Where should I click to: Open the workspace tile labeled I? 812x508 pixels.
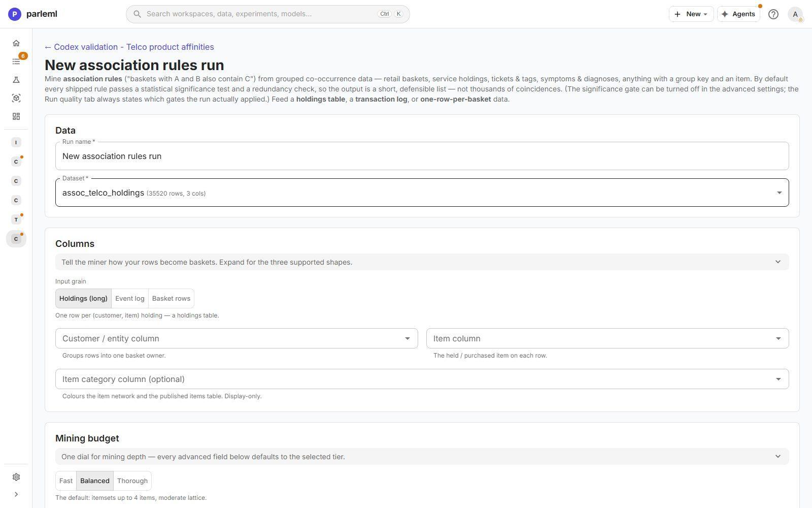pyautogui.click(x=16, y=142)
